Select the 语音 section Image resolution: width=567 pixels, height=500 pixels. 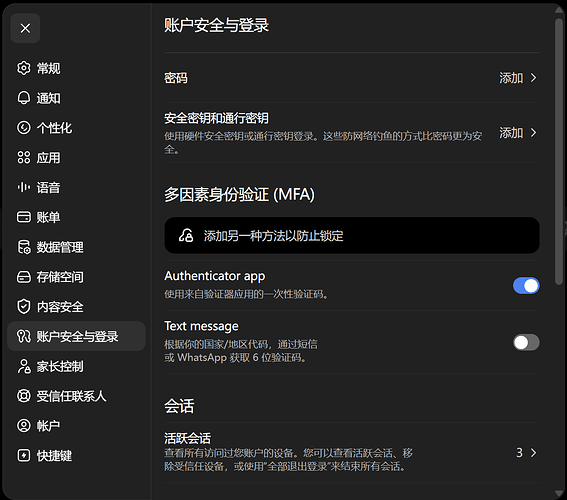76,187
